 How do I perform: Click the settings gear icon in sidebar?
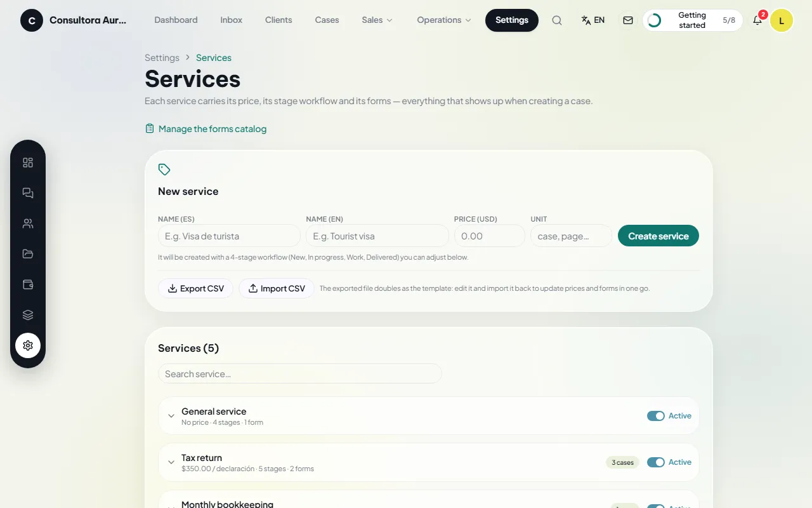pyautogui.click(x=28, y=345)
